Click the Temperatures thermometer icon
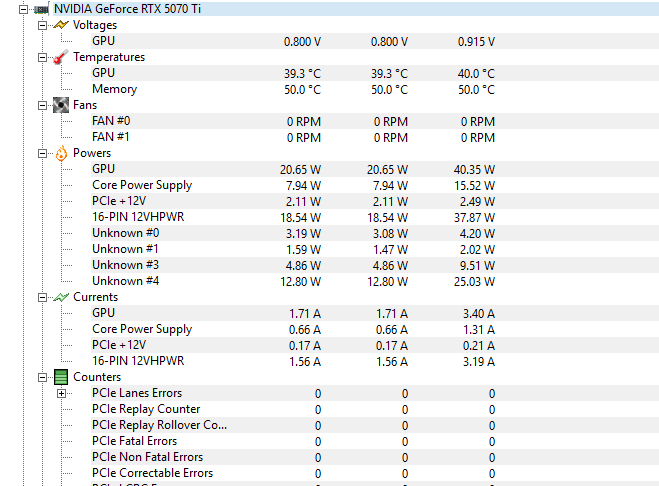659x486 pixels. 61,57
